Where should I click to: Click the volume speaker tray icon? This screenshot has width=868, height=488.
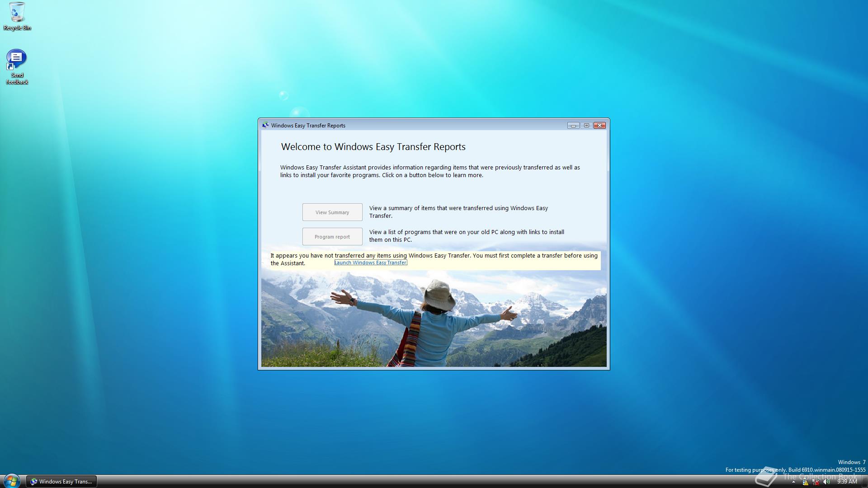pyautogui.click(x=826, y=482)
